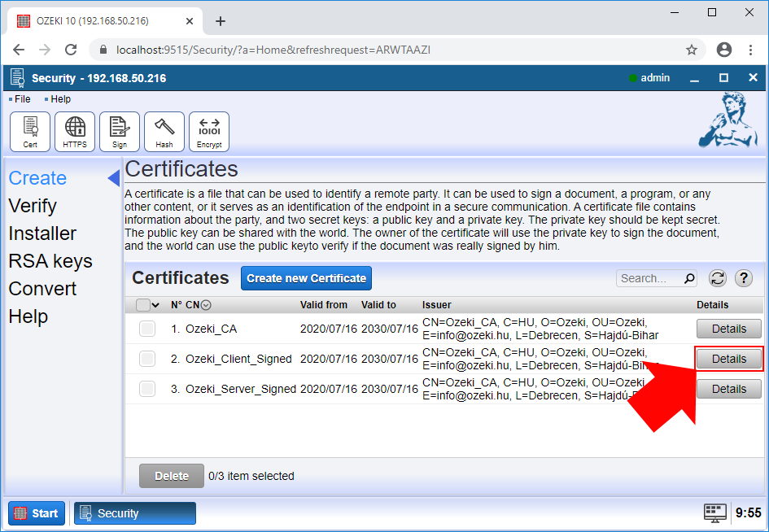Image resolution: width=769 pixels, height=532 pixels.
Task: Open the Hash toolbar icon
Action: pos(164,132)
